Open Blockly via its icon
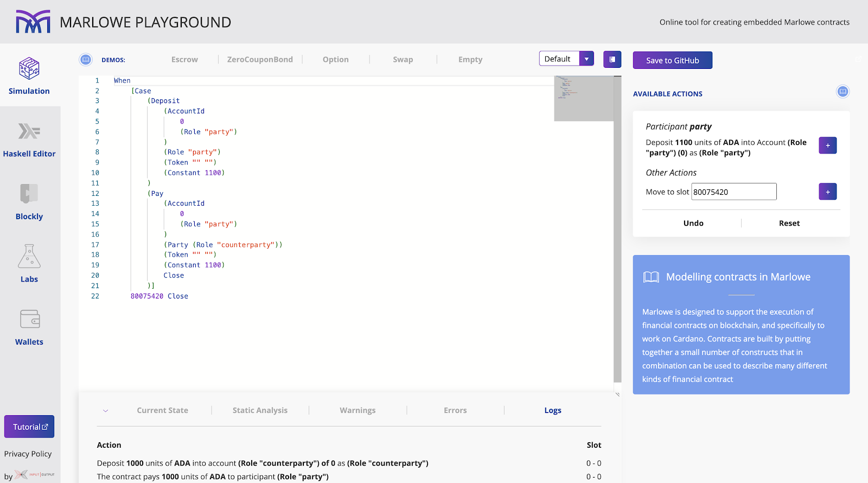This screenshot has width=868, height=483. pos(29,194)
